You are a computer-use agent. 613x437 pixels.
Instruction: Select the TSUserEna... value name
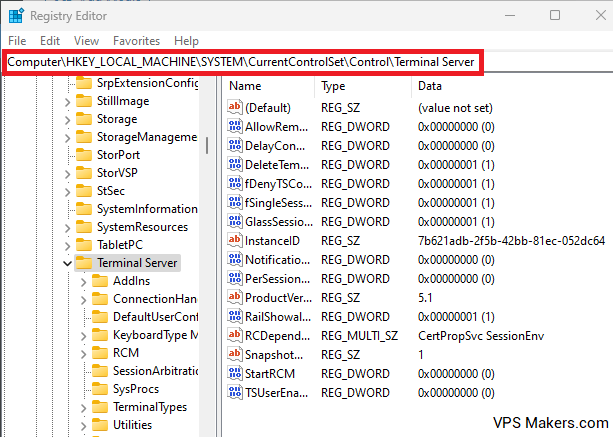[x=276, y=392]
